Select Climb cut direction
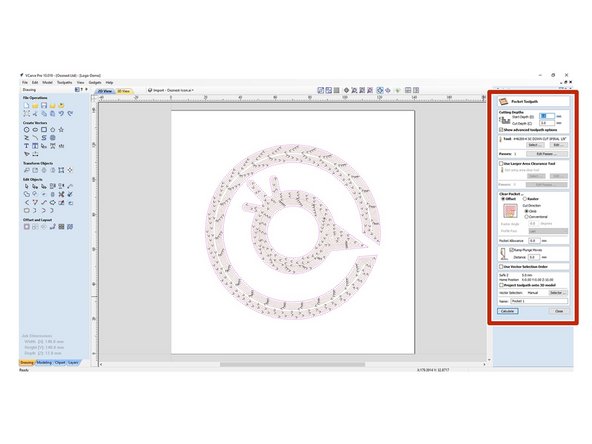Screen dimensions: 592x444 [x=527, y=211]
